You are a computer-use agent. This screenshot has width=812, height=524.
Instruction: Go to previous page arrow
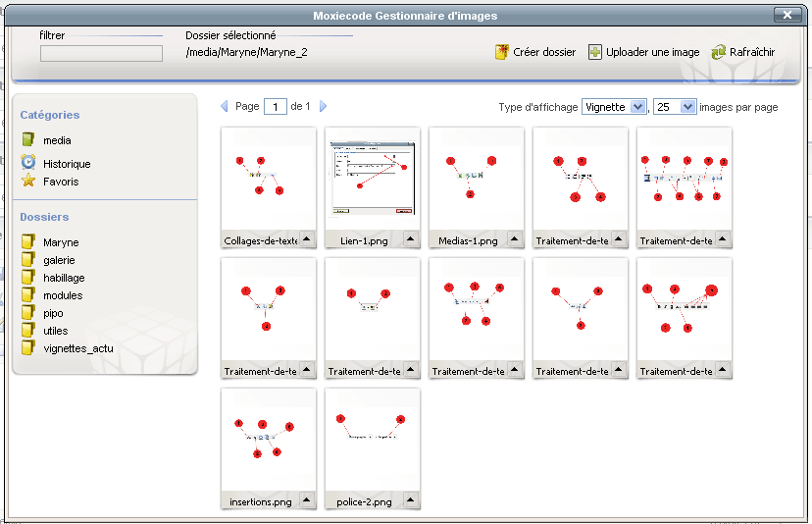[224, 106]
